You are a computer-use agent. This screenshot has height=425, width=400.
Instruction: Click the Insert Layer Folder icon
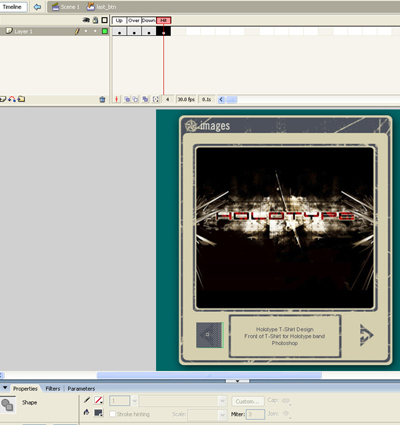[22, 99]
